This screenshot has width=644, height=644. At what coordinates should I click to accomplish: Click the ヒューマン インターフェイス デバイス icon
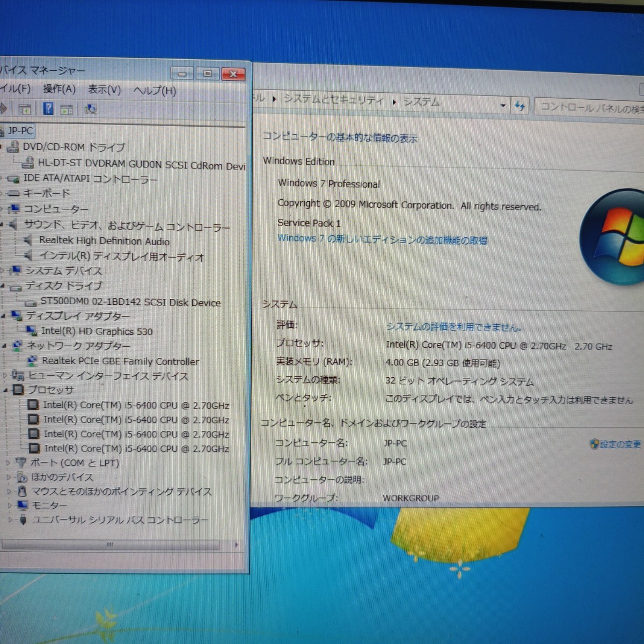click(18, 375)
